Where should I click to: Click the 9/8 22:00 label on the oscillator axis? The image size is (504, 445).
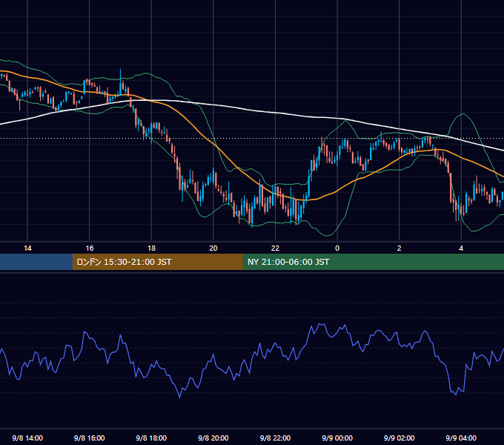(275, 438)
